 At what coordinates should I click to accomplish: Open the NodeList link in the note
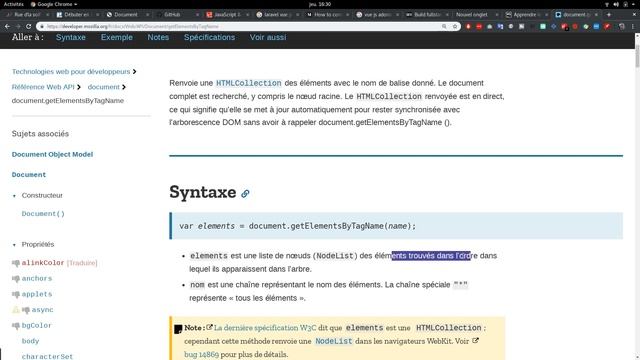point(333,341)
